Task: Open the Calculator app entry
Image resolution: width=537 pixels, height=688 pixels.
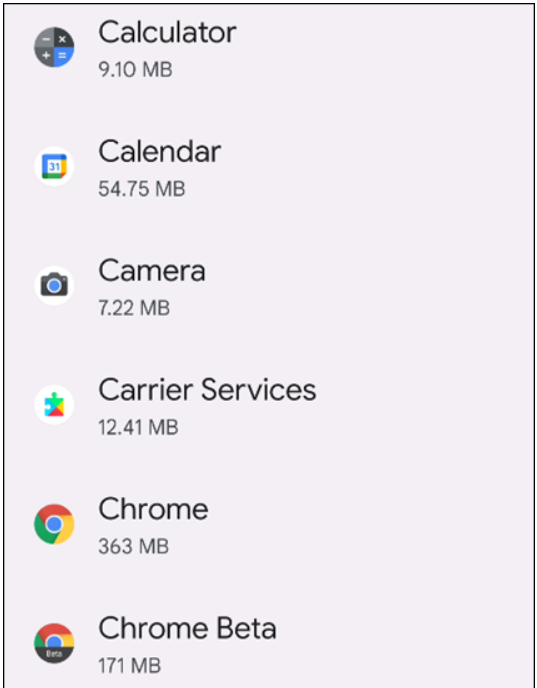Action: click(268, 48)
